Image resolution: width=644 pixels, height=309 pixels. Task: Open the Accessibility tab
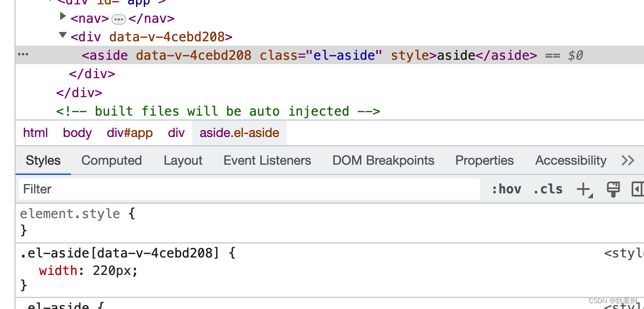click(x=571, y=161)
